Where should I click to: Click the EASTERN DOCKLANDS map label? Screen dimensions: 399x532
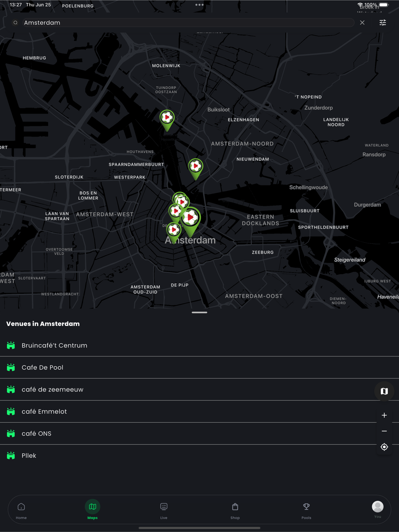click(x=261, y=220)
